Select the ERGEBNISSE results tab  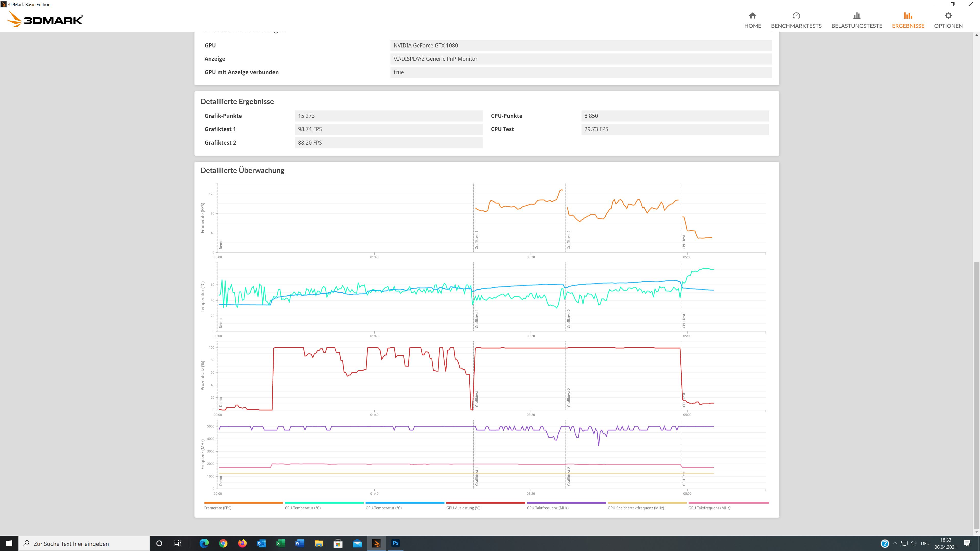click(908, 20)
